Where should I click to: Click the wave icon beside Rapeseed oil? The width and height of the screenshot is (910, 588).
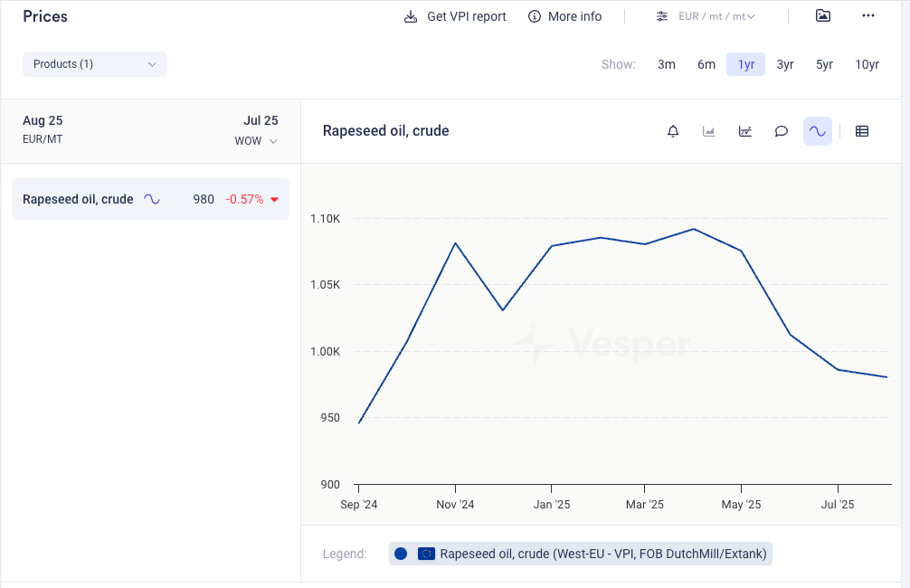[152, 199]
